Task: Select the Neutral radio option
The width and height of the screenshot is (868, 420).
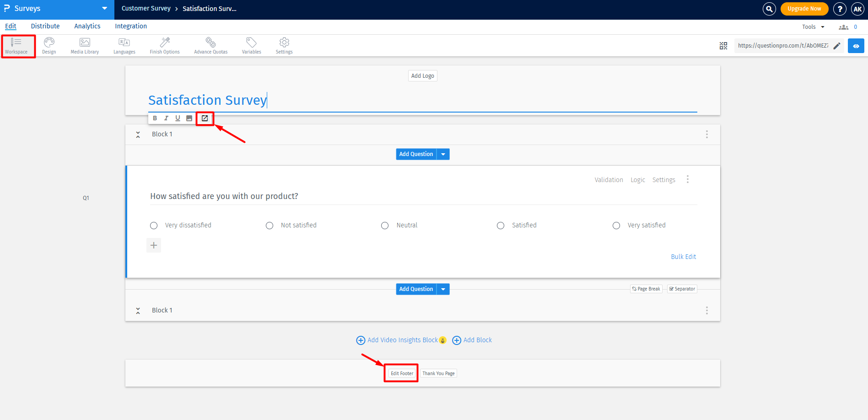Action: 385,225
